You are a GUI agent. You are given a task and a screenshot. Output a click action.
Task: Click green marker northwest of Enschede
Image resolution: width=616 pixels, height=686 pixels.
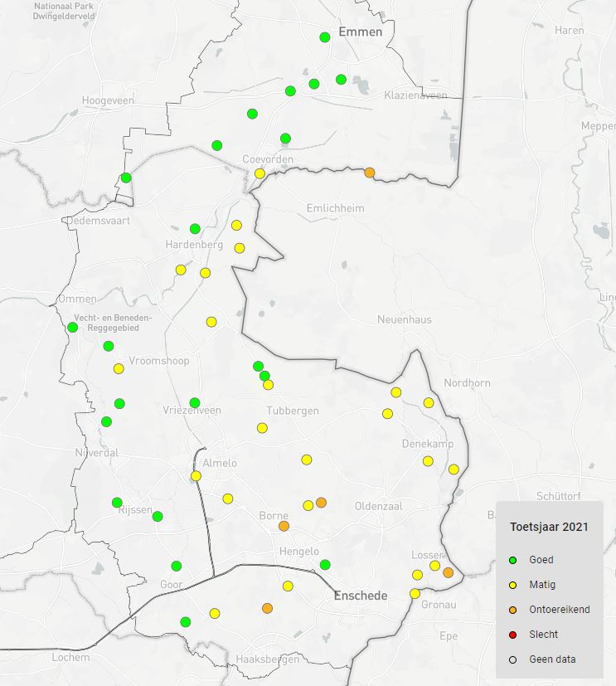pos(325,565)
